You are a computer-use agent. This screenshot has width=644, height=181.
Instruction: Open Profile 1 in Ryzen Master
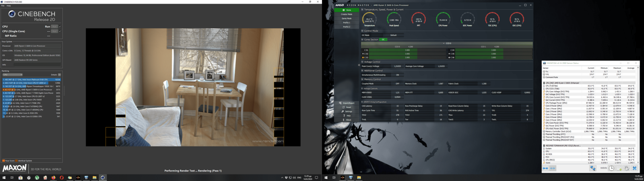coord(347,23)
